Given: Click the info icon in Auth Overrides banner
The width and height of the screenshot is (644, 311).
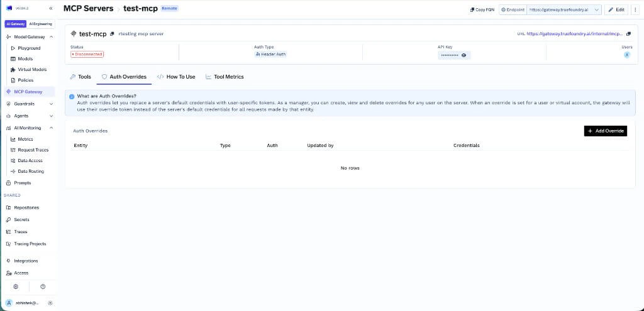Looking at the screenshot, I should 72,97.
